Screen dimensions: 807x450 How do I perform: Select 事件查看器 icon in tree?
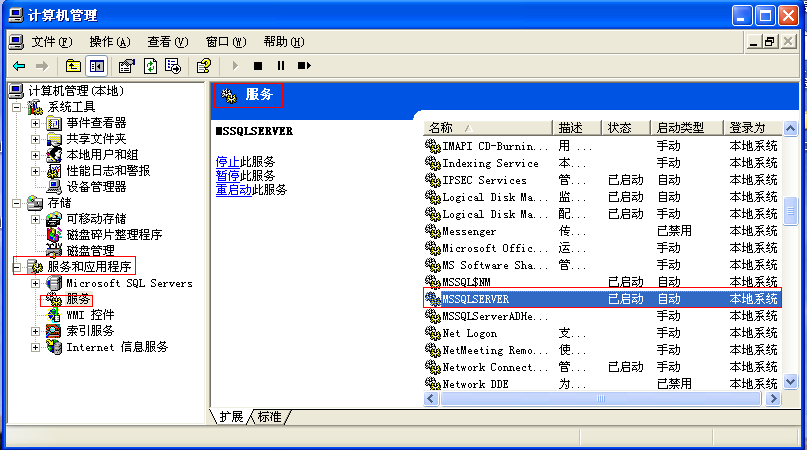coord(54,123)
